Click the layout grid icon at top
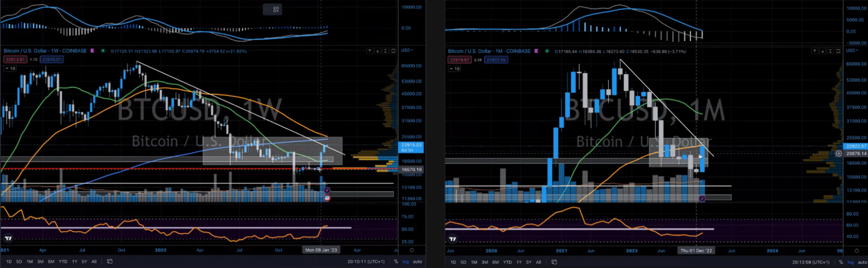Viewport: 868px width, 268px height. (x=276, y=9)
